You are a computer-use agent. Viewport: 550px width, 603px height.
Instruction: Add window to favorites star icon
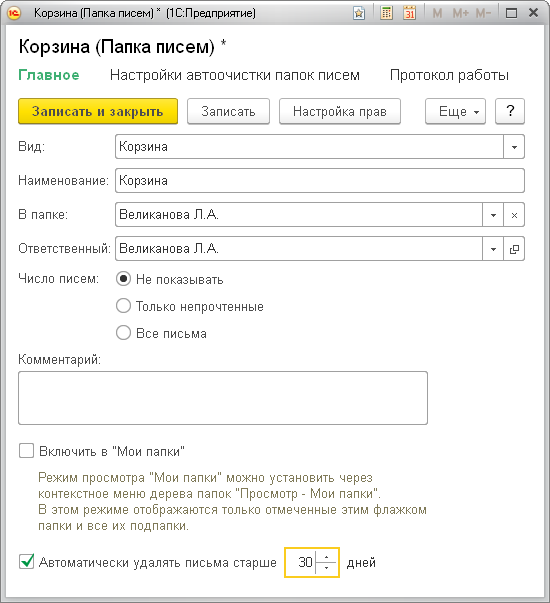[359, 13]
